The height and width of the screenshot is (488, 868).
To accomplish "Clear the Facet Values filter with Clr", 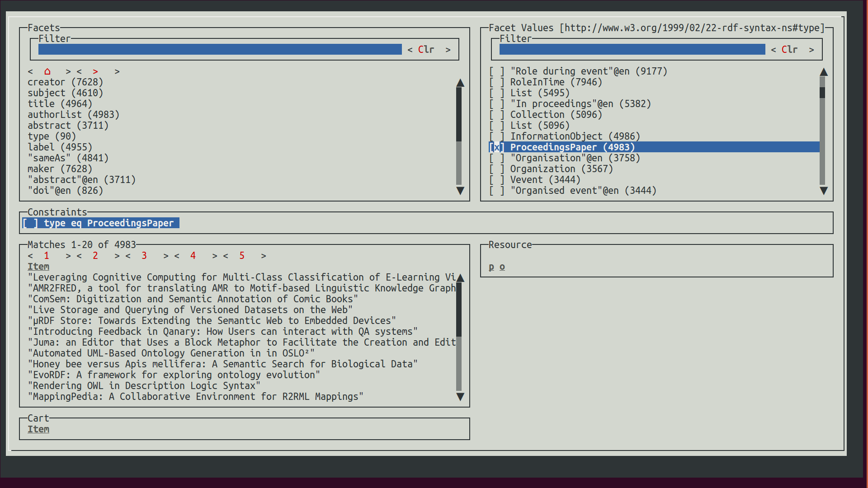I will point(789,50).
